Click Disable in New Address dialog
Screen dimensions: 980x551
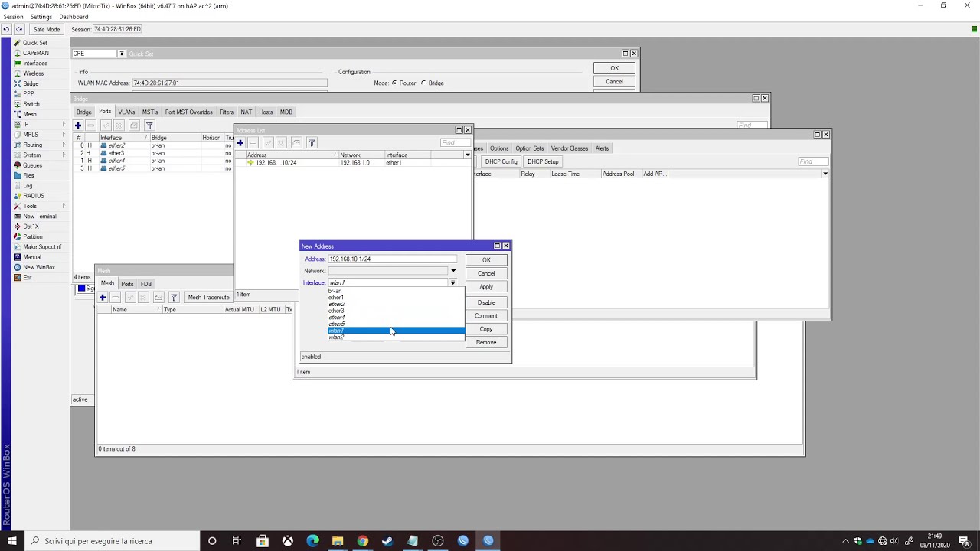click(486, 302)
